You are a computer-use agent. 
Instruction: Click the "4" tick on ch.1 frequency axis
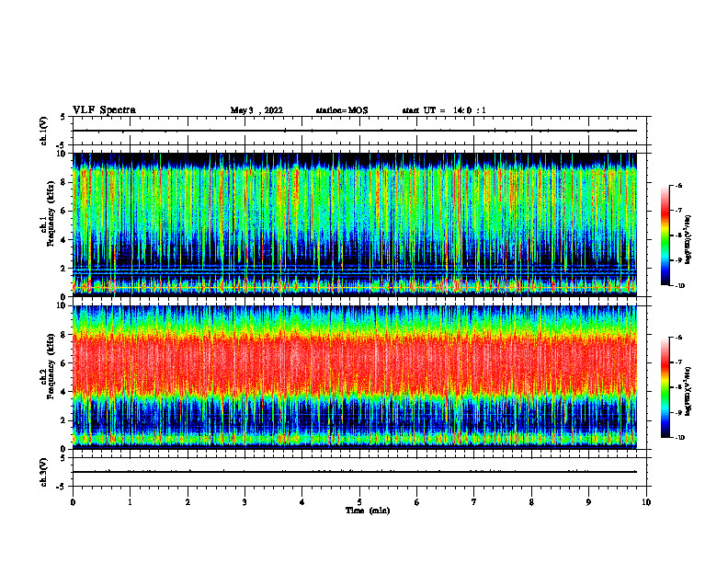[x=64, y=240]
